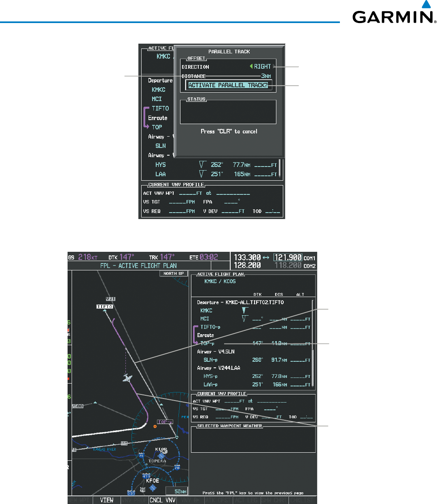This screenshot has width=437, height=504.
Task: Click the 118.200 COM2 standby frequency
Action: [x=288, y=266]
